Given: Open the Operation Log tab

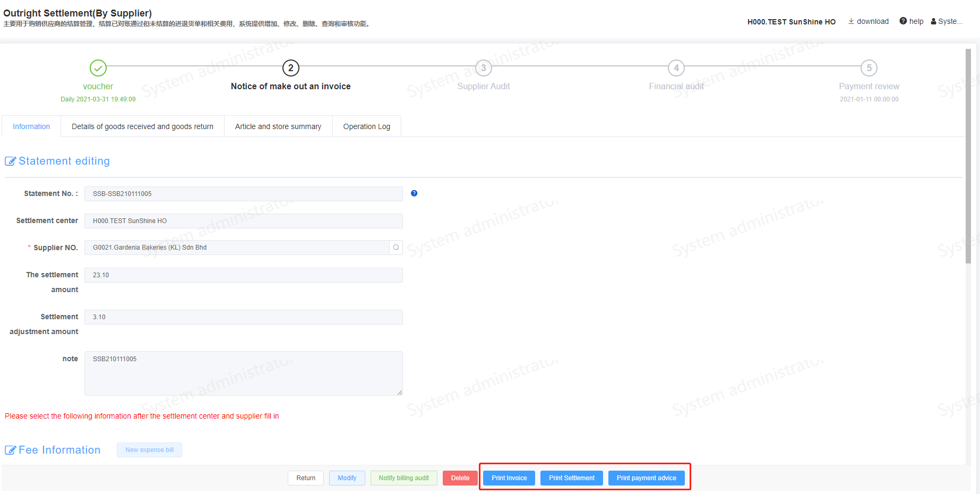Looking at the screenshot, I should tap(367, 126).
